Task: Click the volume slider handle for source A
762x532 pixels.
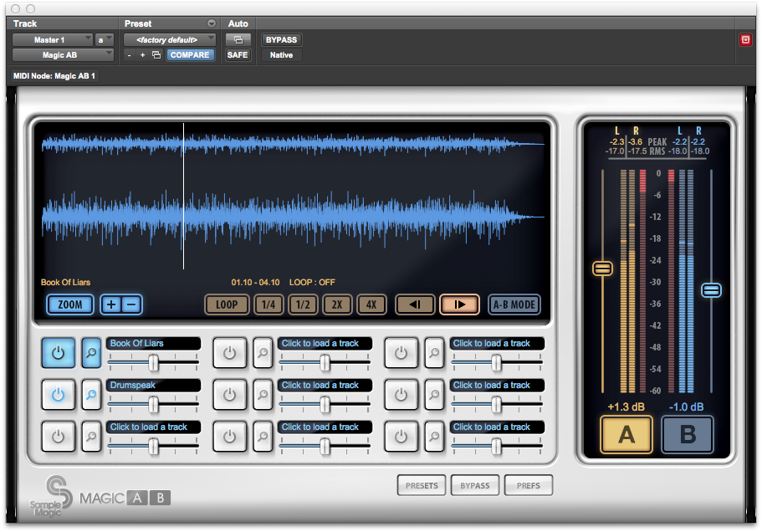Action: (602, 269)
